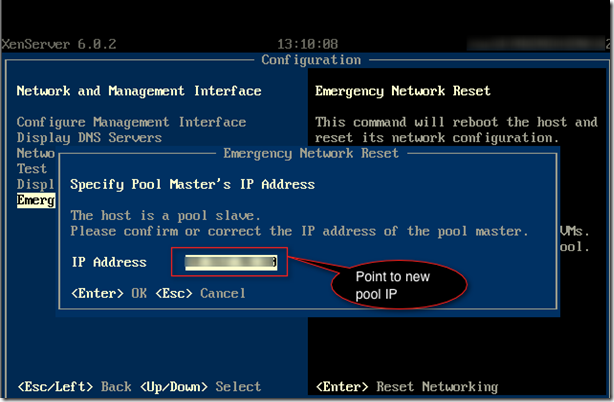Select the Test menu entry
This screenshot has width=614, height=402.
point(32,169)
